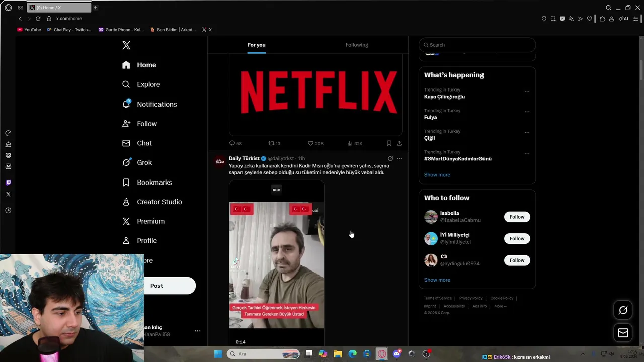Screen dimensions: 644x362
Task: Follow Isabella
Action: click(x=517, y=217)
